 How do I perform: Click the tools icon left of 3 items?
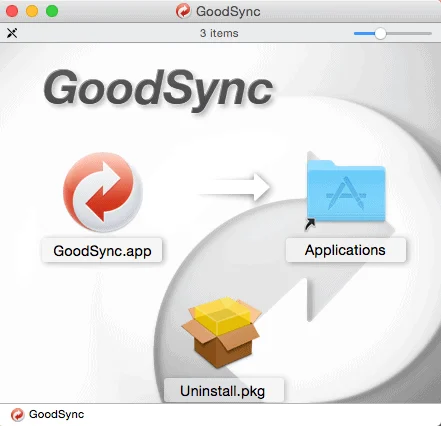pyautogui.click(x=12, y=33)
